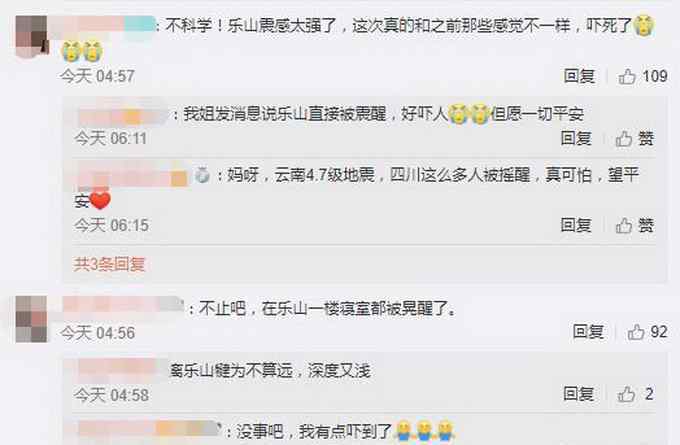This screenshot has width=680, height=445.
Task: Open the blurred username of the 06:11 reply
Action: coord(123,114)
